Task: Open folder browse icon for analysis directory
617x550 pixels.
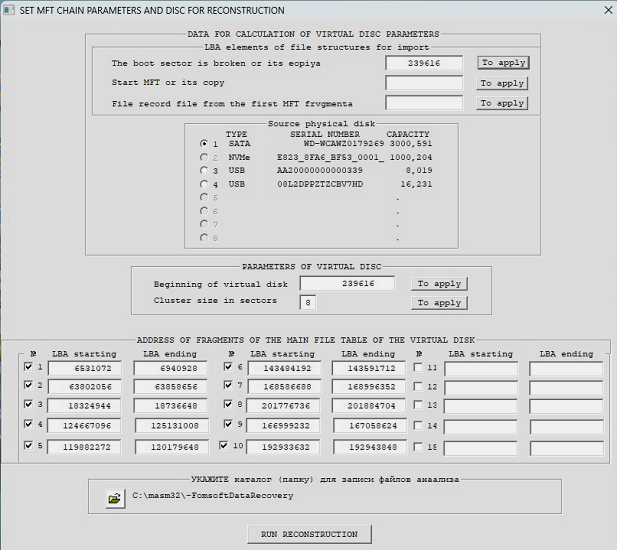Action: point(115,499)
